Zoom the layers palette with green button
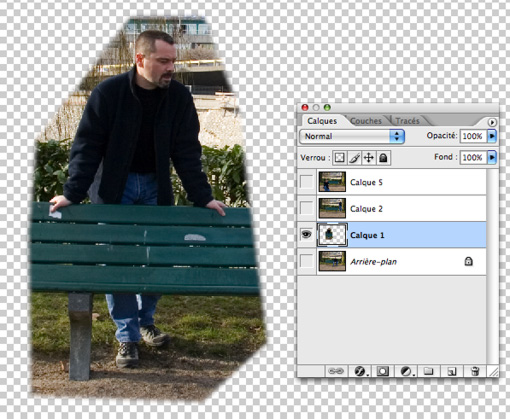 327,107
